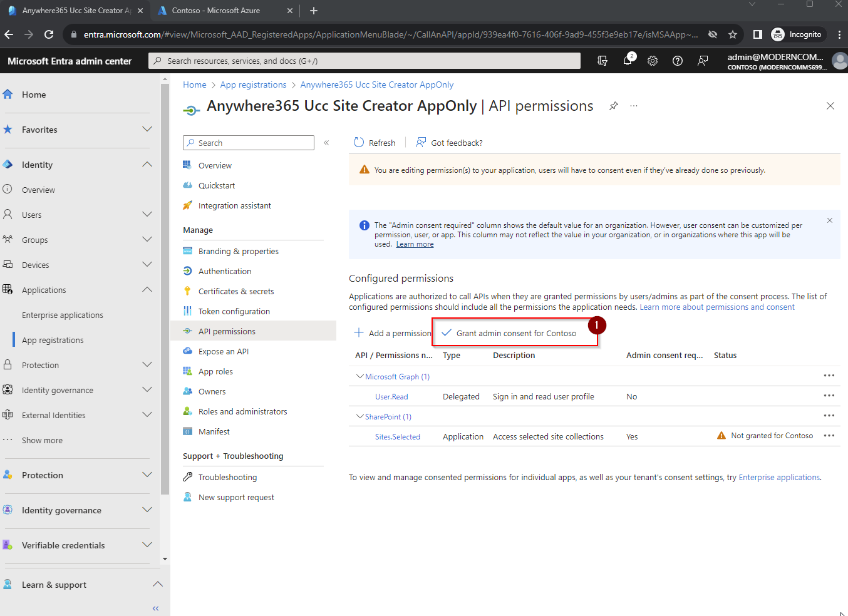Click Home in the breadcrumb
This screenshot has width=848, height=616.
click(195, 85)
